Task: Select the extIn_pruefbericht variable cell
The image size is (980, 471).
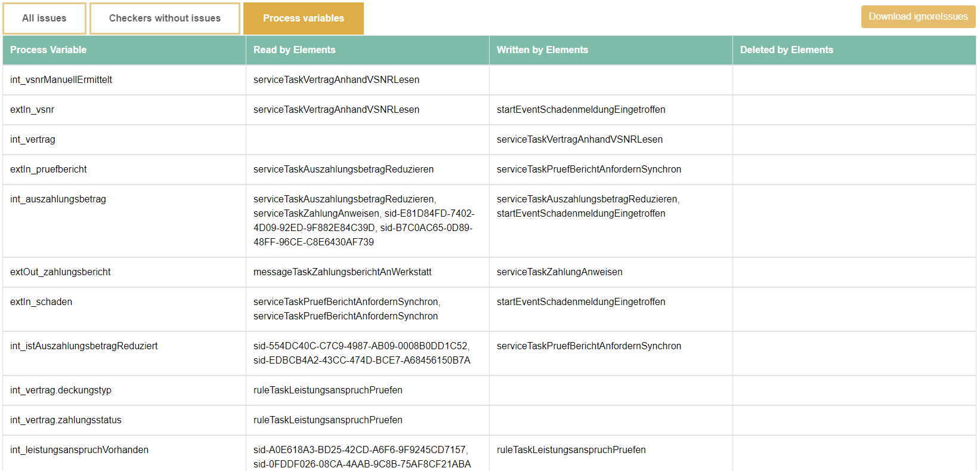Action: (x=124, y=170)
